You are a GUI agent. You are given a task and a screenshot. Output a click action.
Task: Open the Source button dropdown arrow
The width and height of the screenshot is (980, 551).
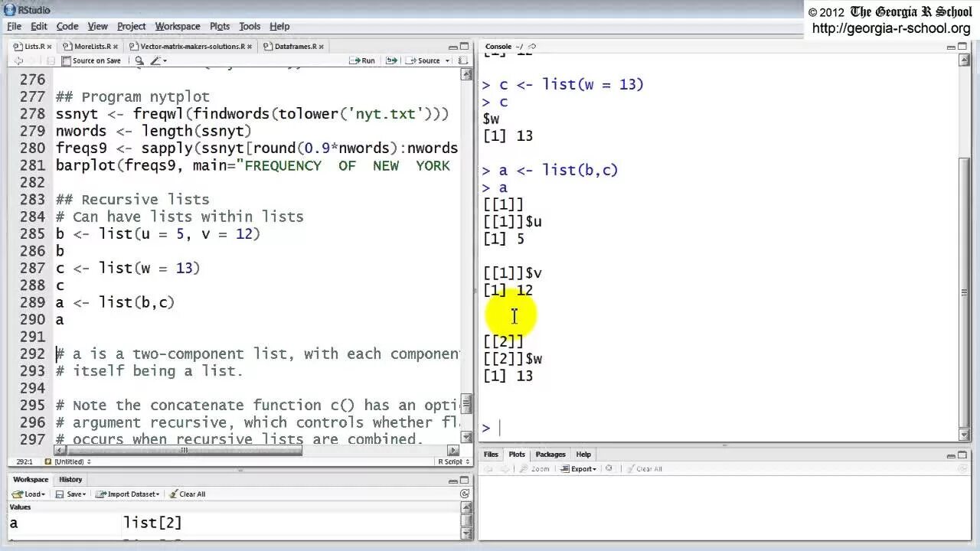pyautogui.click(x=446, y=60)
